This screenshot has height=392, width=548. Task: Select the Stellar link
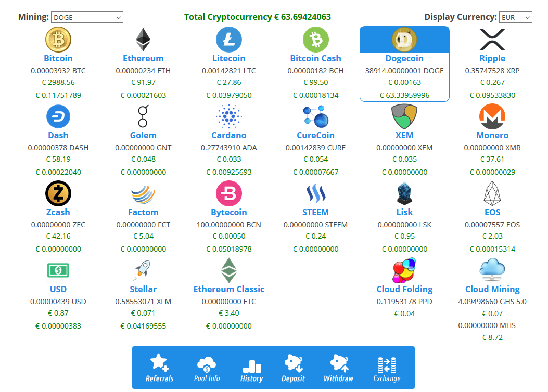coord(143,289)
